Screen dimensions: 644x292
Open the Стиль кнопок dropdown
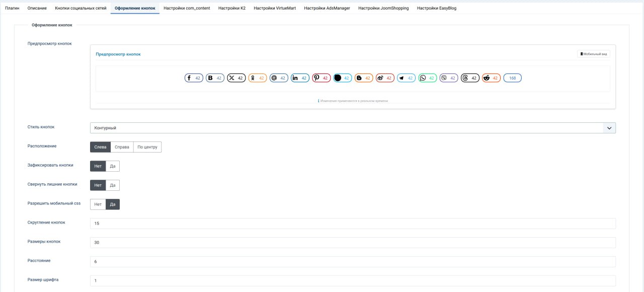point(352,128)
